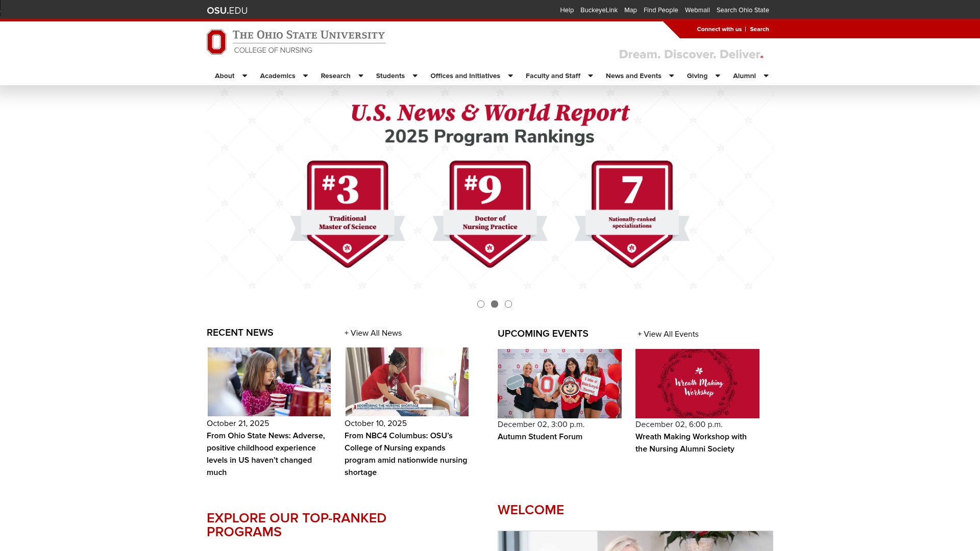This screenshot has height=551, width=980.
Task: Click Connect with us
Action: pos(719,29)
